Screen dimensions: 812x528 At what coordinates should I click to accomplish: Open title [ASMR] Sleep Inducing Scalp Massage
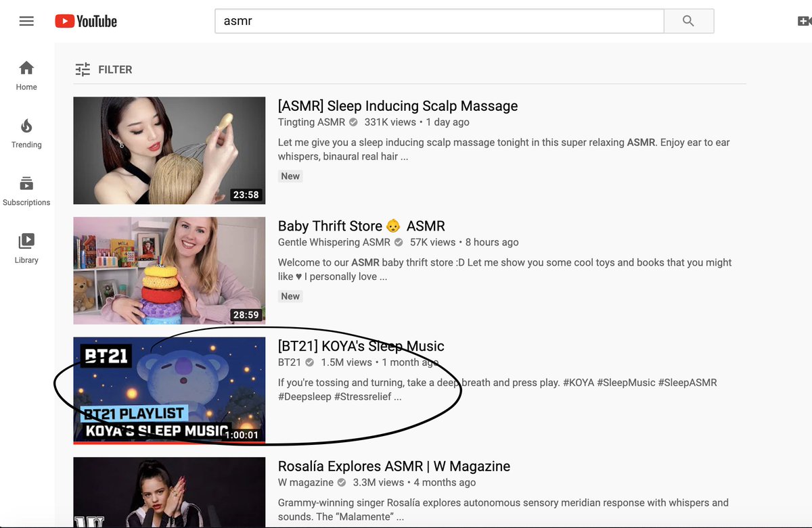pos(398,106)
